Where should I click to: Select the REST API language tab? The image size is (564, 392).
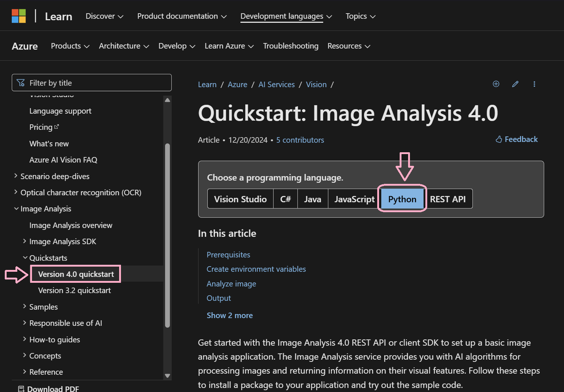(x=448, y=199)
